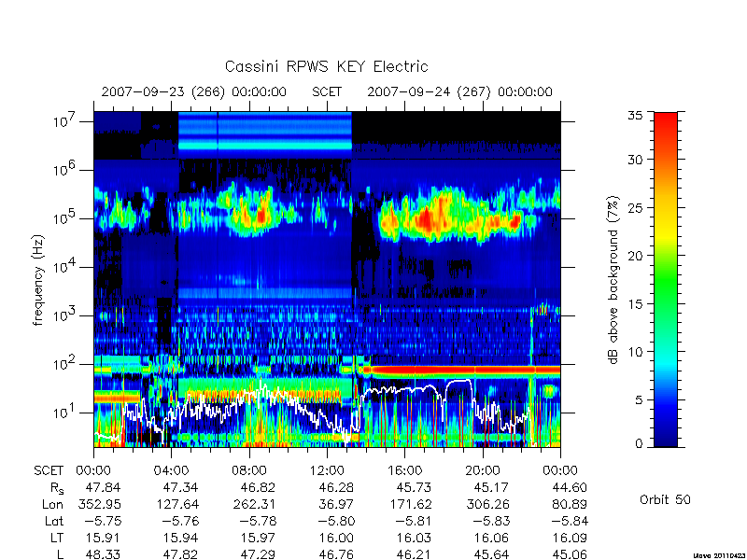Click the "04:00" time tick label

(171, 470)
